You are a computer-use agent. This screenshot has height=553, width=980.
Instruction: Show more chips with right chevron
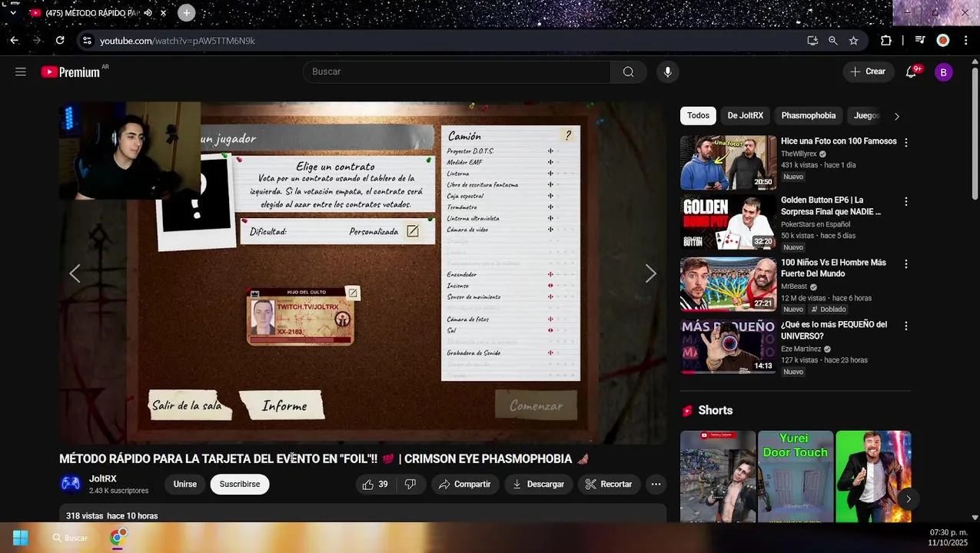point(896,116)
